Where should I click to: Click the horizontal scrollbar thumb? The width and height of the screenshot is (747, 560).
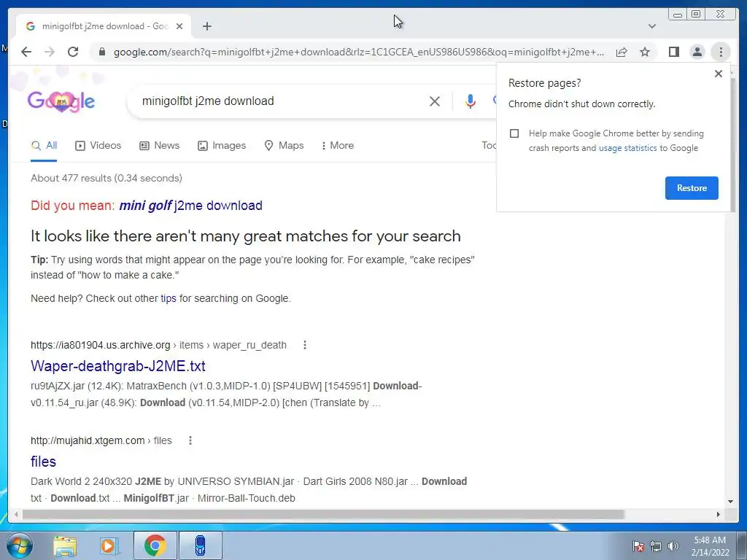pyautogui.click(x=323, y=514)
